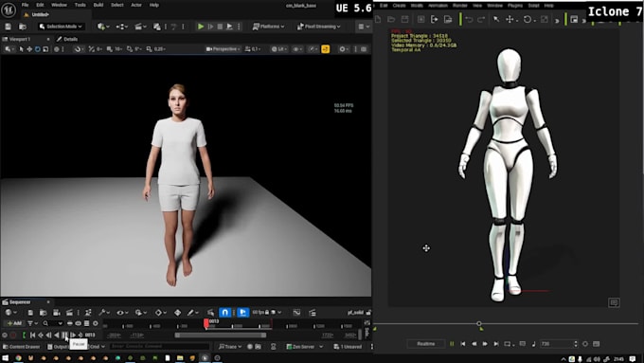Screen dimensions: 644x363
Task: Open the 60 fps frame rate dropdown
Action: (x=267, y=313)
